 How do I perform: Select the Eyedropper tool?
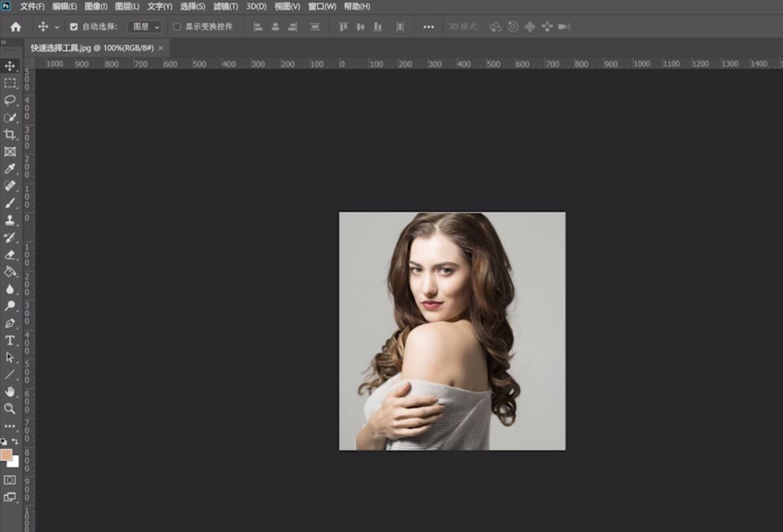(10, 169)
